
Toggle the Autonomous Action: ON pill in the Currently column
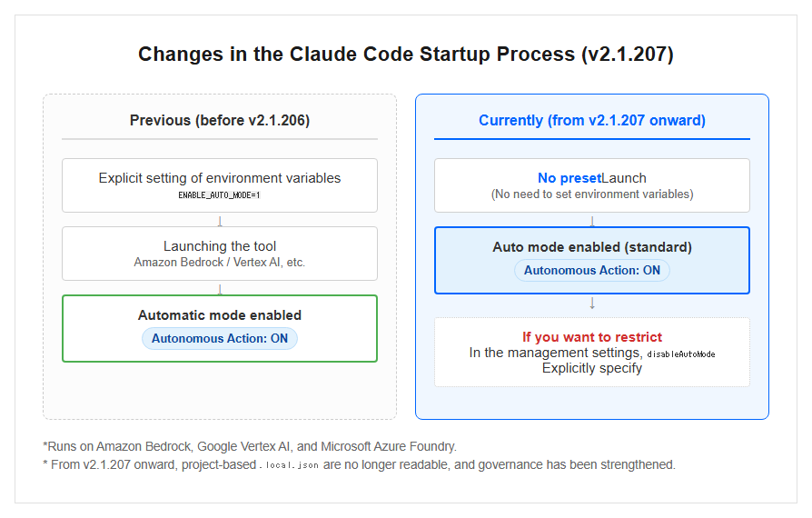point(592,271)
